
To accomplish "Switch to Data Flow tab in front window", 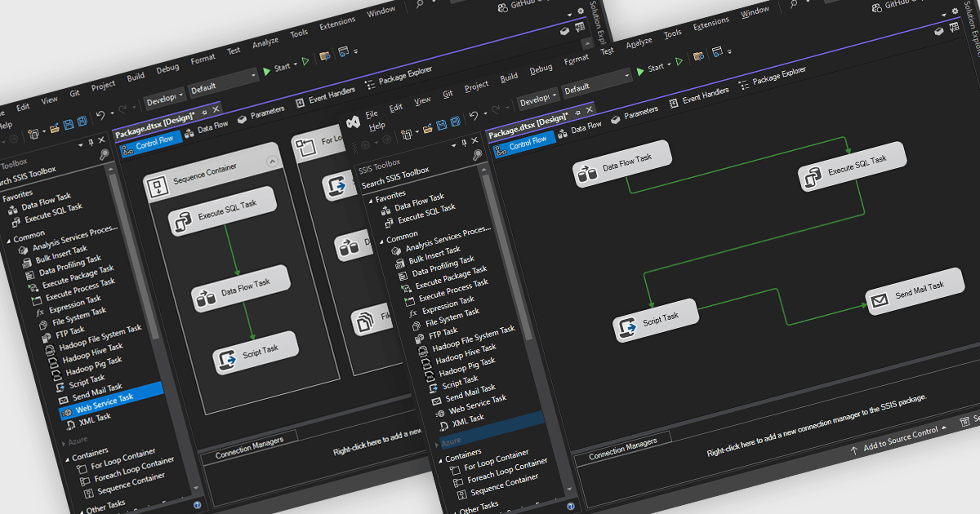I will [580, 128].
